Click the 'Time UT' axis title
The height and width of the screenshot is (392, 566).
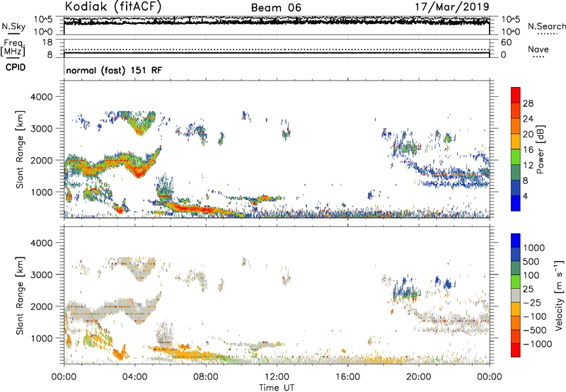coord(277,388)
